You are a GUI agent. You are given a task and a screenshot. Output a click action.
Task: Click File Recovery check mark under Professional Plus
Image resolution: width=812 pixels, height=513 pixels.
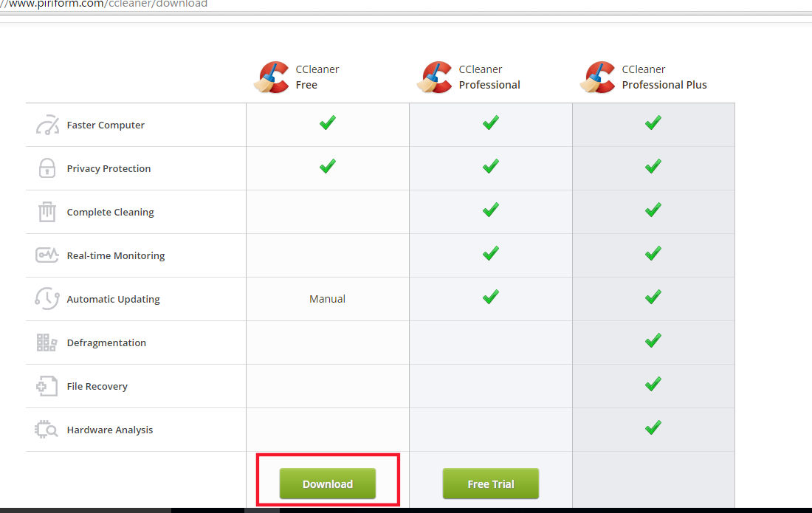pos(653,384)
